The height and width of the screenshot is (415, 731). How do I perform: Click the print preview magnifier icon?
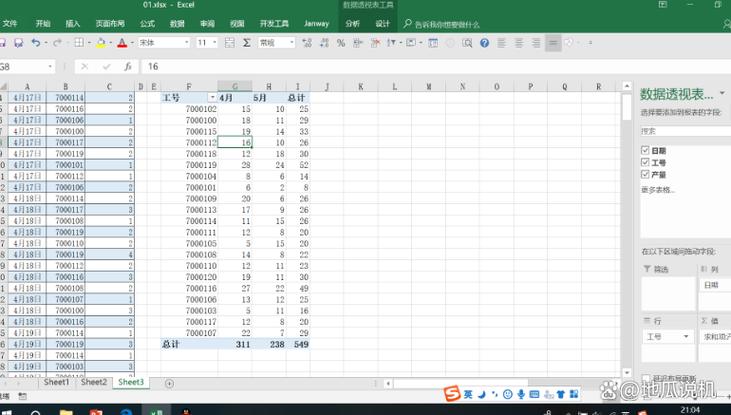467,43
